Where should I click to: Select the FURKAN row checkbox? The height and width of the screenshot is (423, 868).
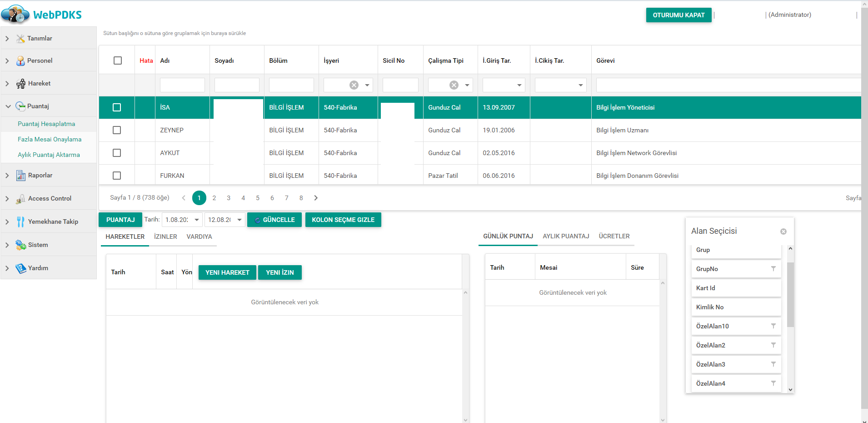coord(117,176)
